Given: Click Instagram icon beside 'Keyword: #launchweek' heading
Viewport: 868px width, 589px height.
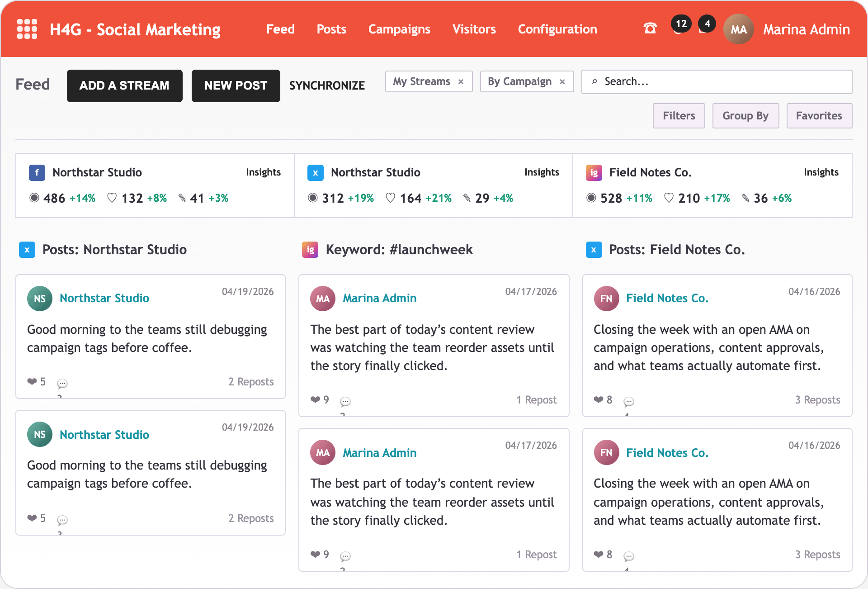Looking at the screenshot, I should click(310, 250).
